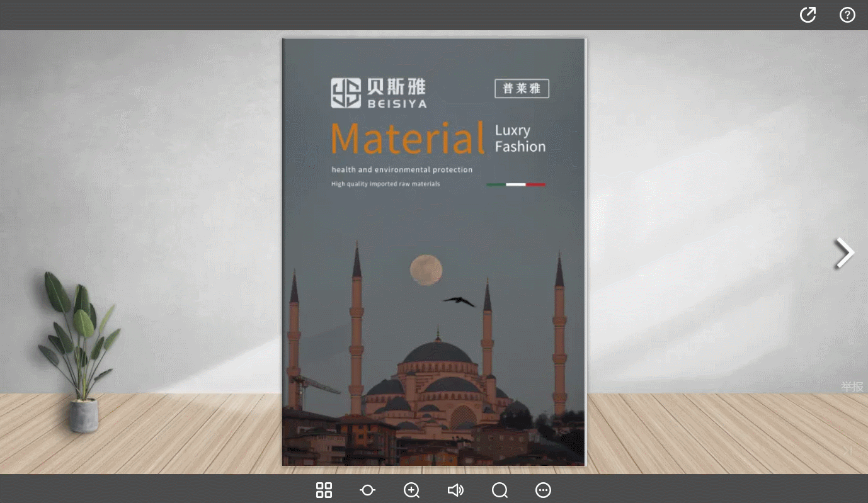Click the orange Material title text

click(x=408, y=138)
